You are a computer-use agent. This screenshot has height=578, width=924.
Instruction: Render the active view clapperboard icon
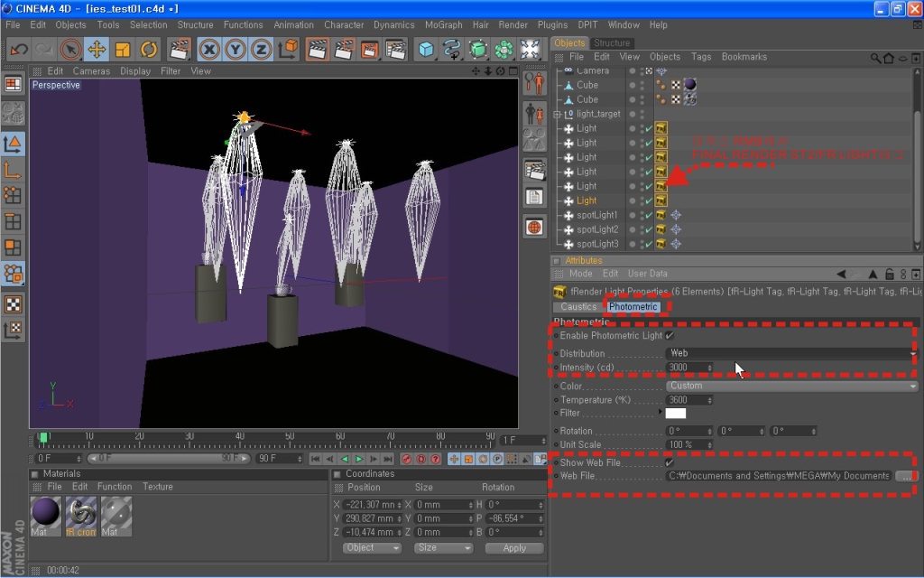[x=318, y=50]
